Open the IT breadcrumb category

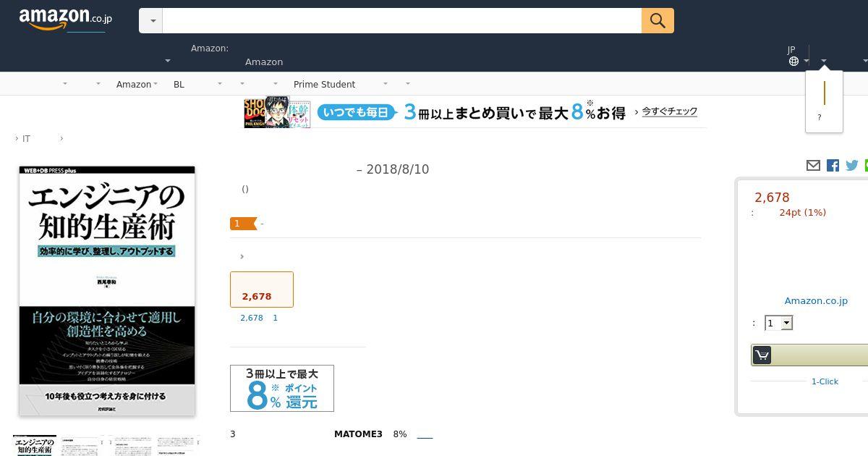pos(26,138)
